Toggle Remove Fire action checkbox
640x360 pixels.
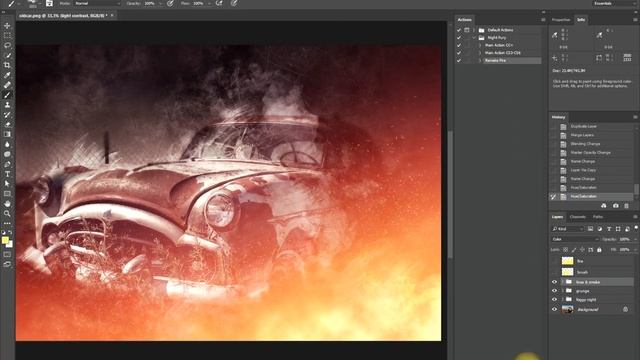tap(459, 60)
